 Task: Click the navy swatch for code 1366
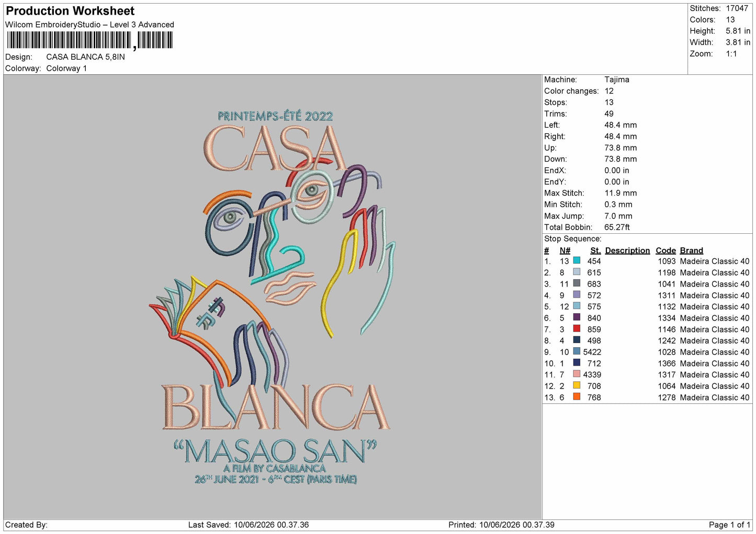point(577,363)
